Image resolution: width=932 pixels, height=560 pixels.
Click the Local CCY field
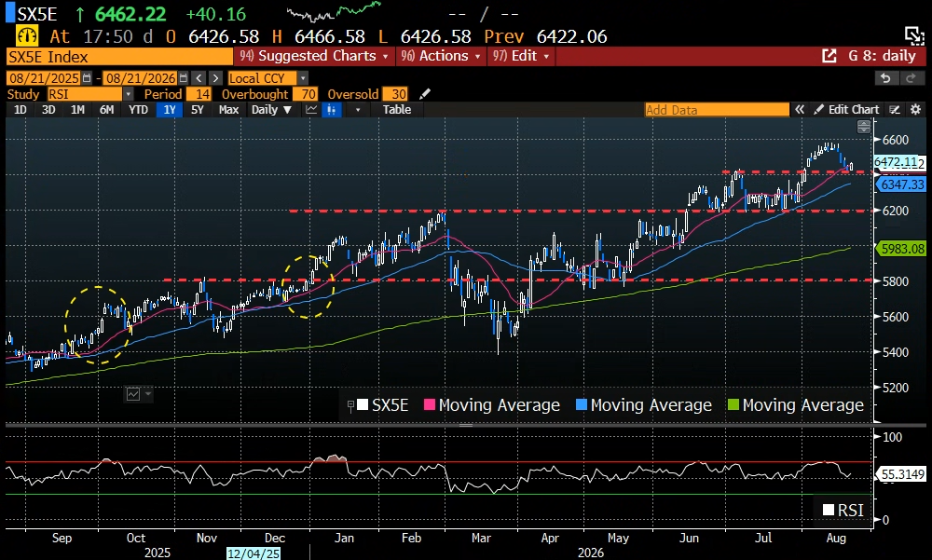pos(263,78)
